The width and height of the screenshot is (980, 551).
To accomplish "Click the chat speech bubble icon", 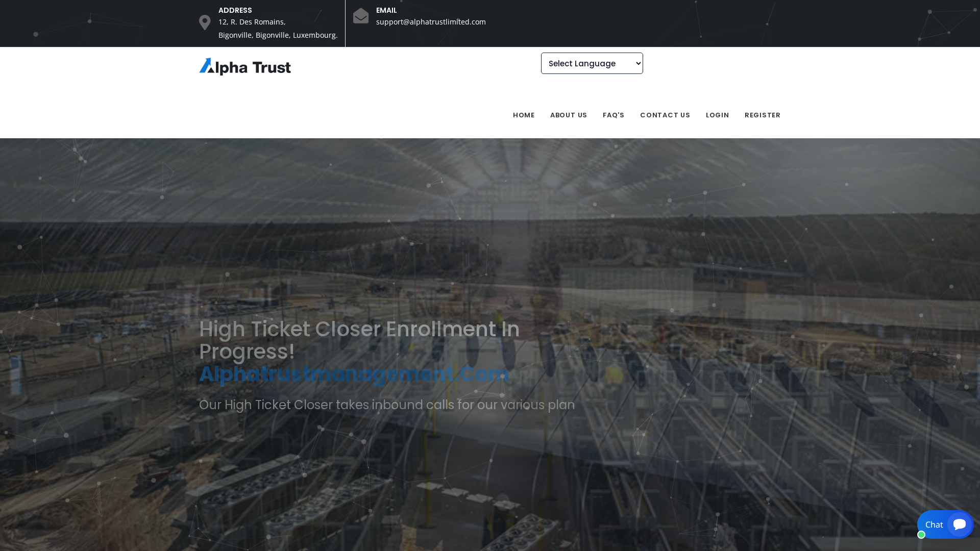I will pos(960,524).
